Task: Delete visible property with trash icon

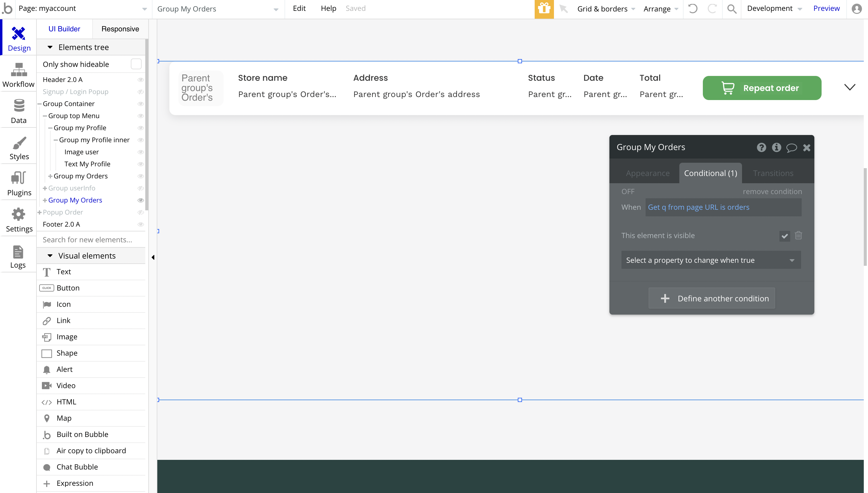Action: [798, 235]
